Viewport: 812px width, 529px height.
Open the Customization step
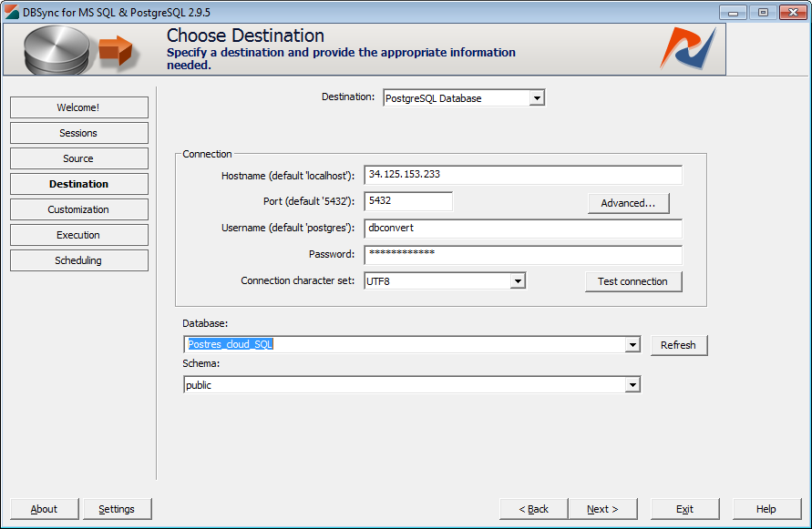pos(78,209)
